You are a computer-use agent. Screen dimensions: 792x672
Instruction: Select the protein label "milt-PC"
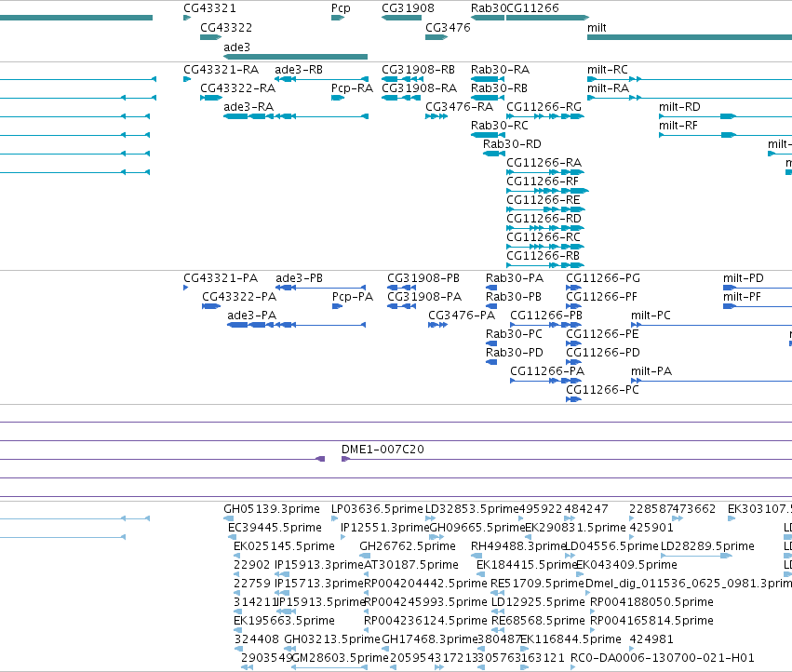point(651,316)
